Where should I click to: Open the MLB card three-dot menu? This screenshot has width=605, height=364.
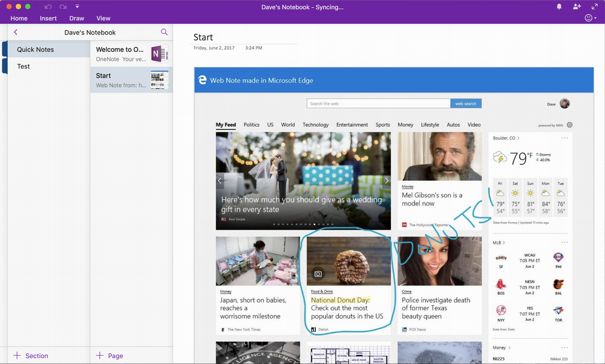(x=564, y=242)
